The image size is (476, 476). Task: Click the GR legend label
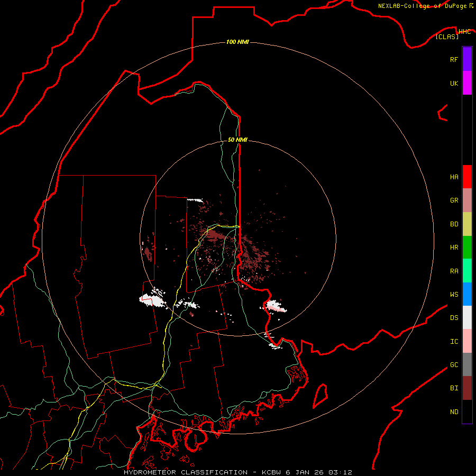point(454,200)
